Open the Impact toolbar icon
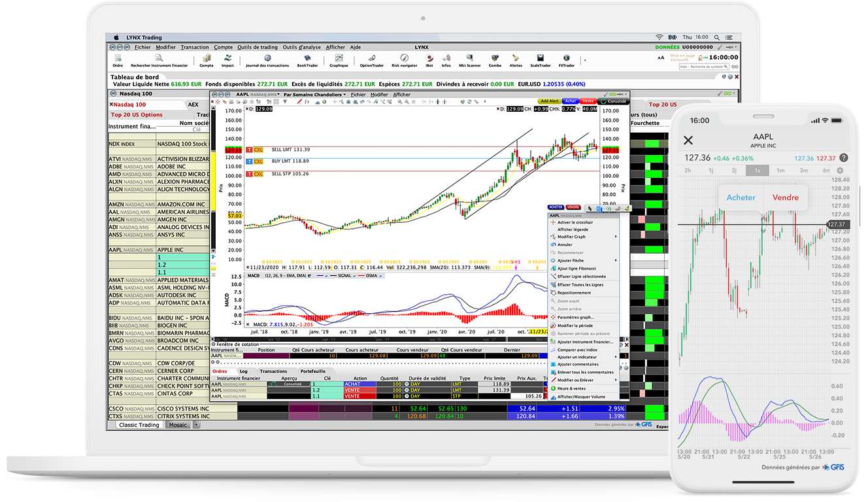 (x=227, y=61)
